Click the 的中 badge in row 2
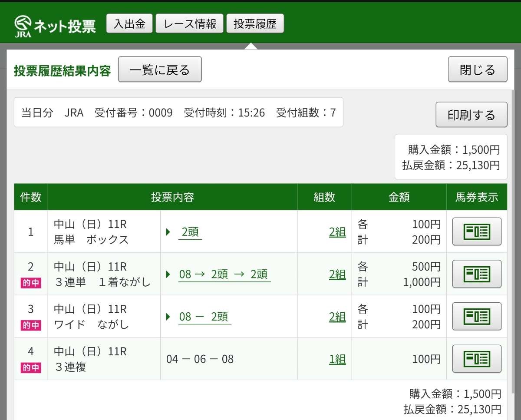521x420 pixels. point(31,283)
